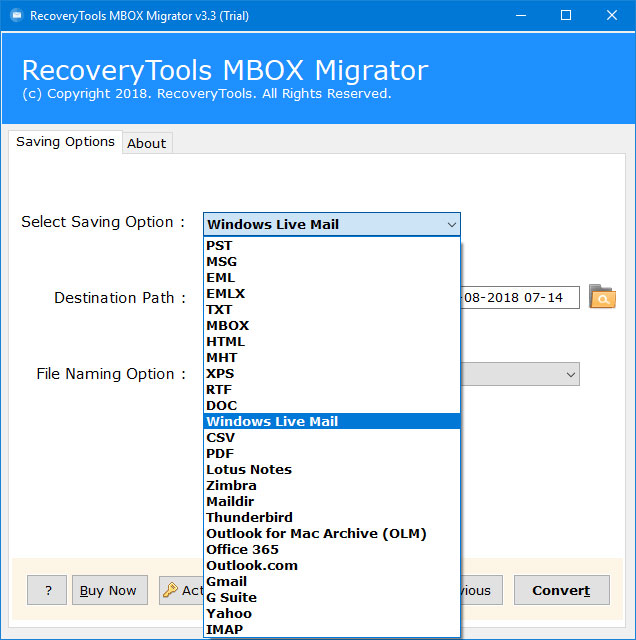The image size is (636, 640).
Task: Choose CSV saving option
Action: 332,438
